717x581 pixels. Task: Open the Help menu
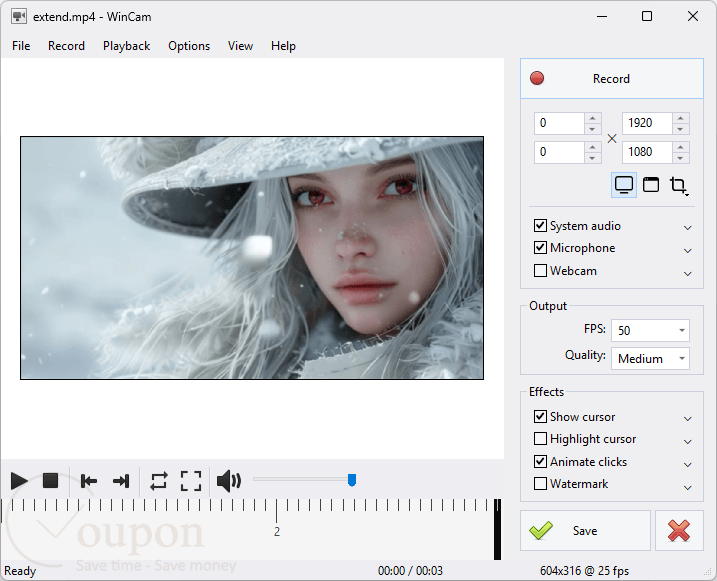283,46
